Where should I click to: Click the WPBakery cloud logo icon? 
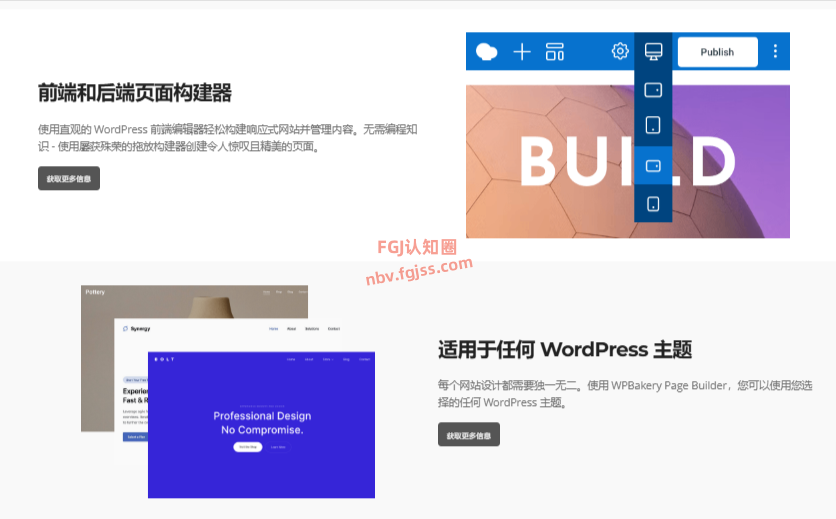tap(486, 52)
